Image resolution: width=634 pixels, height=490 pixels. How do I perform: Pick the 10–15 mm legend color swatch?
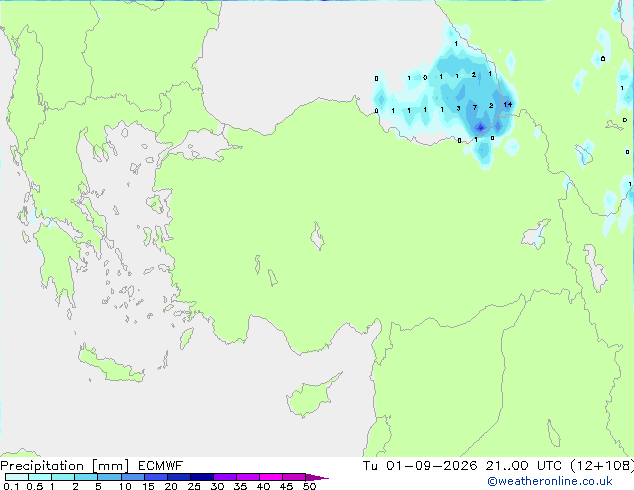coord(132,477)
